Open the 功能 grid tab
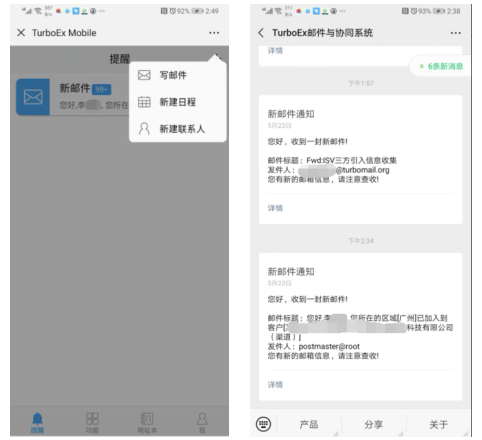This screenshot has width=482, height=440. [x=92, y=423]
